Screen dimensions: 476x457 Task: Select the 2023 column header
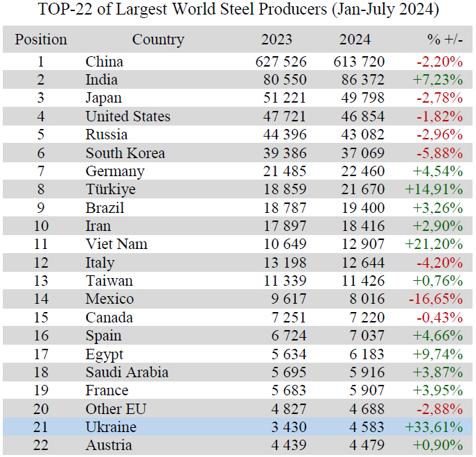click(x=276, y=40)
